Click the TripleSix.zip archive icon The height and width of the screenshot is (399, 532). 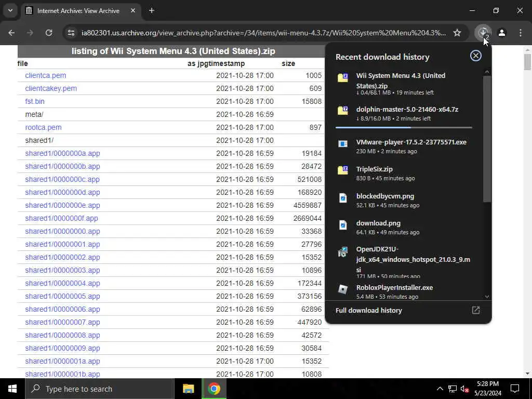click(x=343, y=170)
